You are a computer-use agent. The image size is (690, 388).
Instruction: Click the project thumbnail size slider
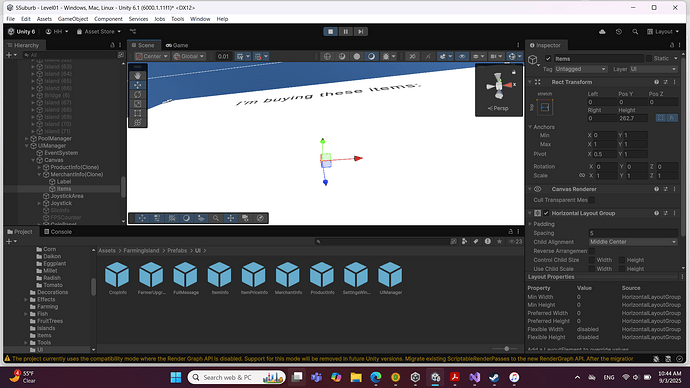coord(506,348)
